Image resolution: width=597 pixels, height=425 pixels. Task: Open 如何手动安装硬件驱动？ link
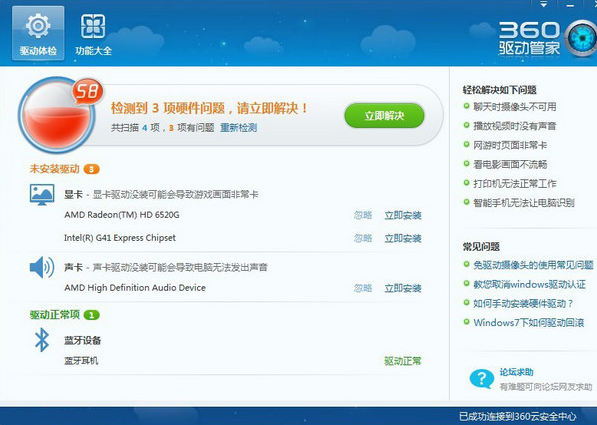click(523, 304)
